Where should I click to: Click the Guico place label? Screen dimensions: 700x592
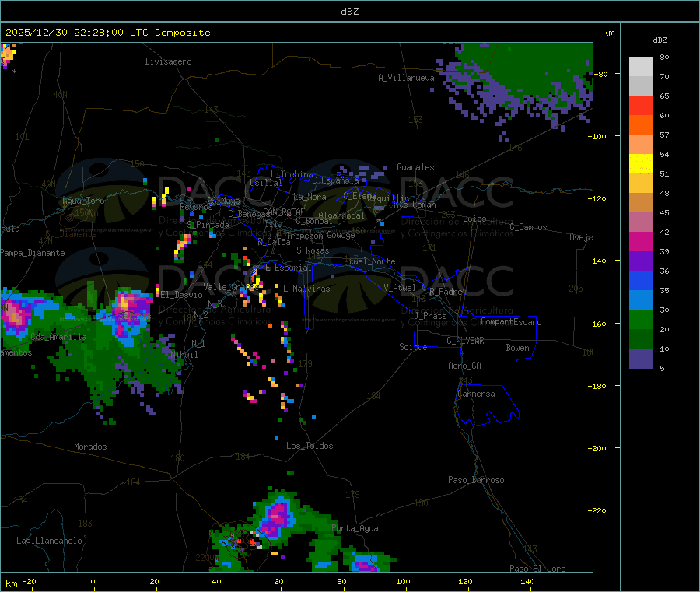tap(474, 219)
